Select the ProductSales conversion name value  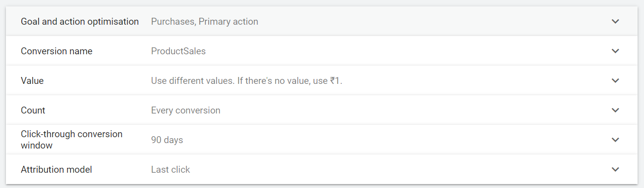[x=178, y=51]
